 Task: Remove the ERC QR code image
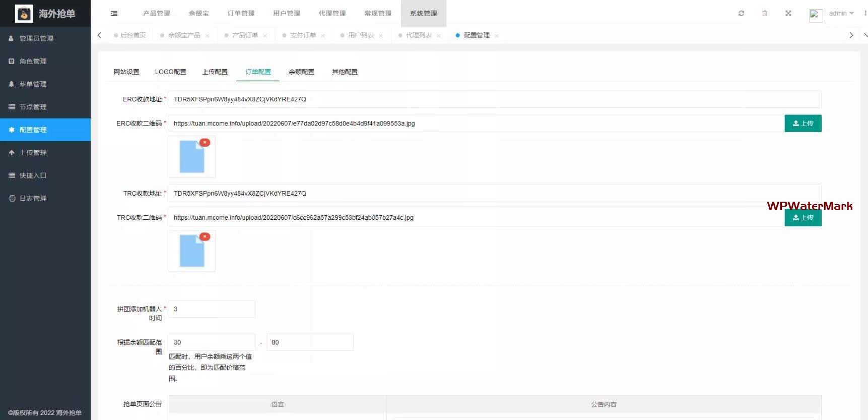pos(205,143)
